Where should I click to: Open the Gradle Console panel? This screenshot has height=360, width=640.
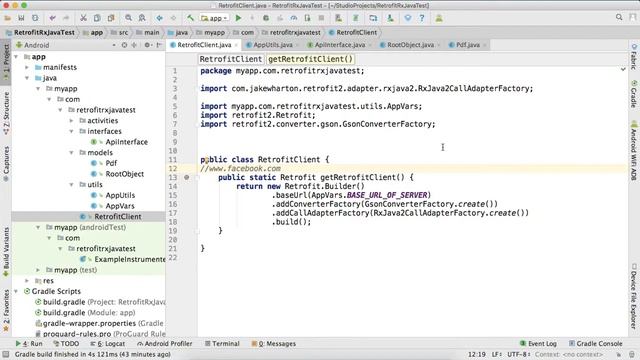coord(596,344)
